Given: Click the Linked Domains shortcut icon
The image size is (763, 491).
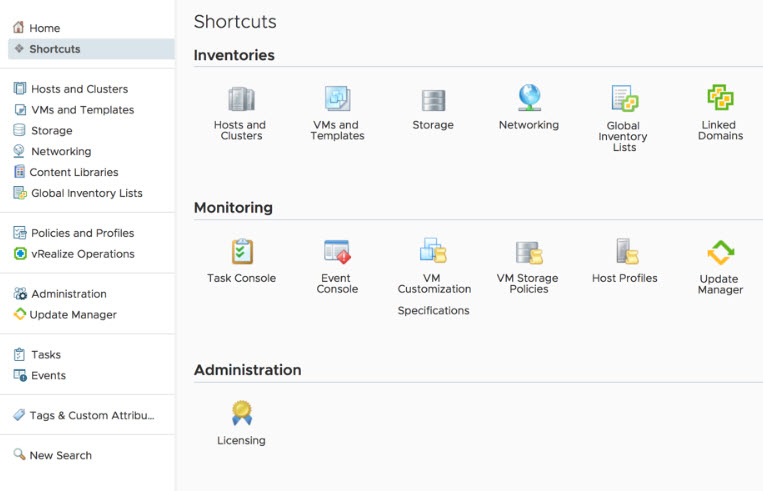Looking at the screenshot, I should (720, 97).
